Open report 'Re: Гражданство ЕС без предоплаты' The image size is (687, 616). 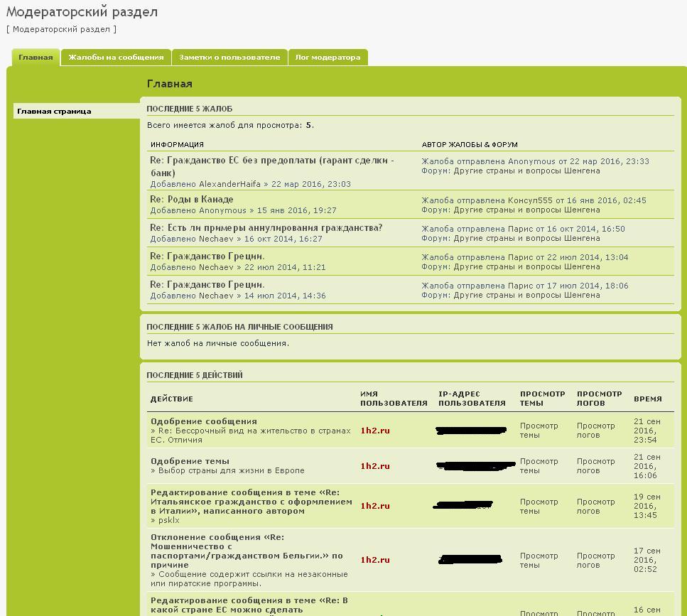point(271,161)
